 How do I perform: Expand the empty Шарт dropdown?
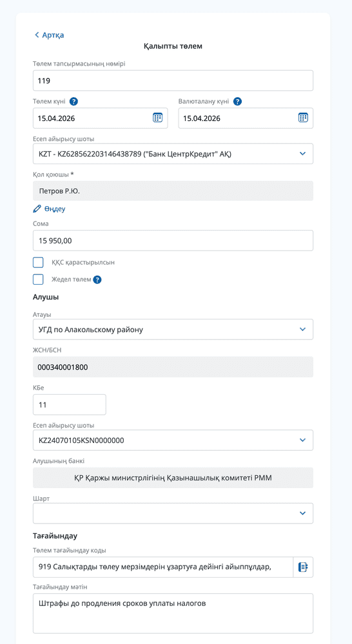(x=173, y=513)
